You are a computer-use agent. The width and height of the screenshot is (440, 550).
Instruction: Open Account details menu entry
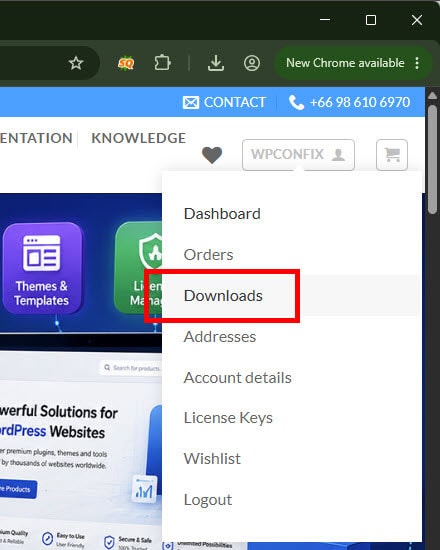[x=238, y=378]
